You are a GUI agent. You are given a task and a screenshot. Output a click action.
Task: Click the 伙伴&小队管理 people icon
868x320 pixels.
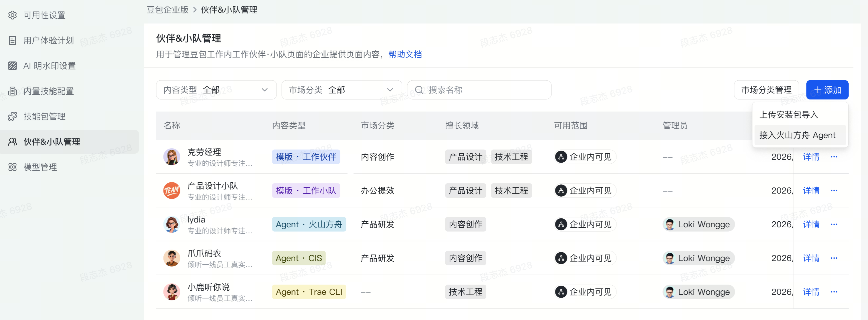(x=12, y=141)
